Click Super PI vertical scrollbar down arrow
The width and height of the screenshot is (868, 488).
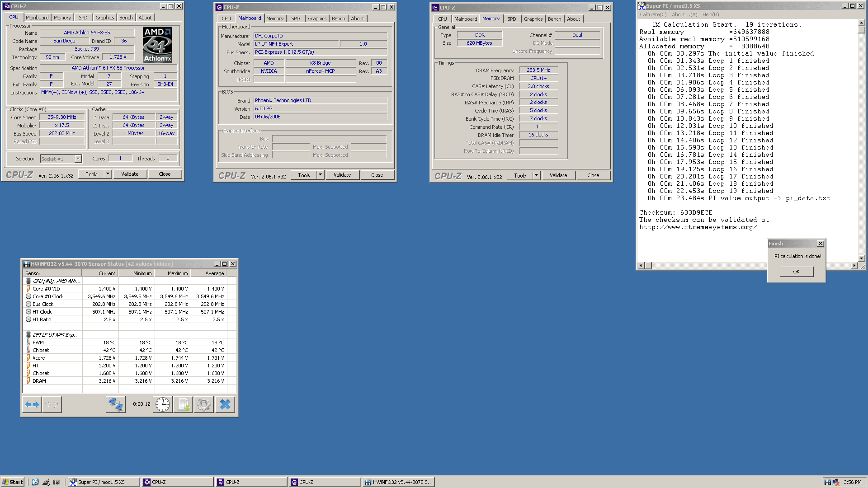coord(861,258)
